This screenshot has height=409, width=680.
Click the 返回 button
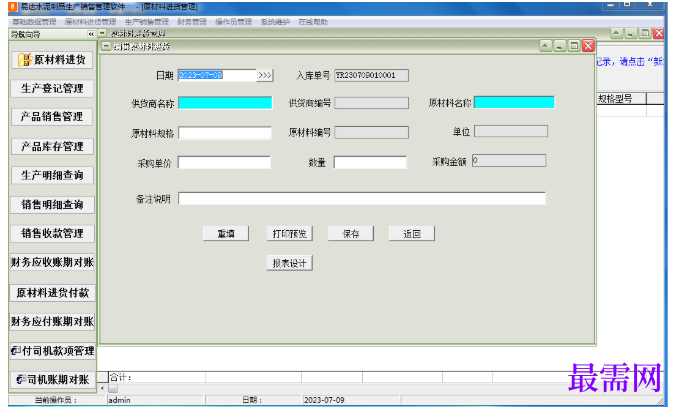pos(412,233)
